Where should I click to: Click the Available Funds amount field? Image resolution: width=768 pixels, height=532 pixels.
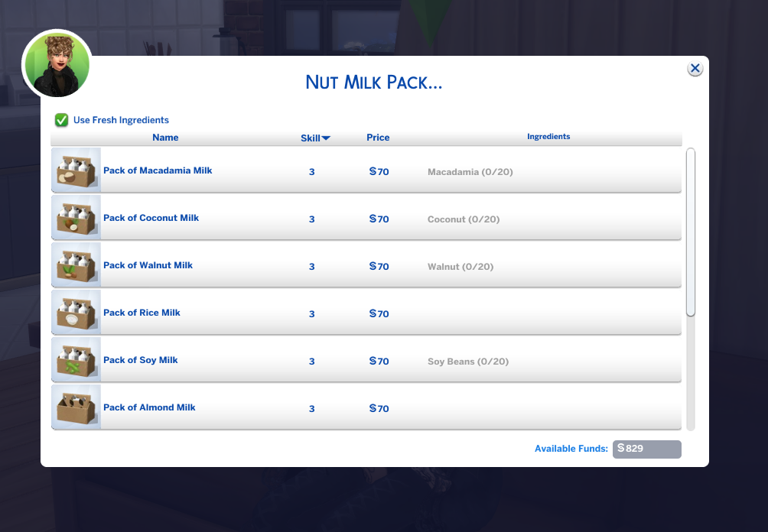click(646, 449)
